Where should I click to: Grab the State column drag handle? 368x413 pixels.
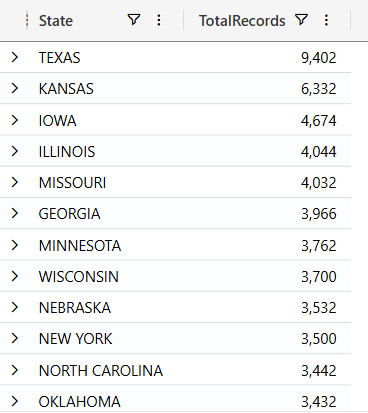(x=27, y=20)
